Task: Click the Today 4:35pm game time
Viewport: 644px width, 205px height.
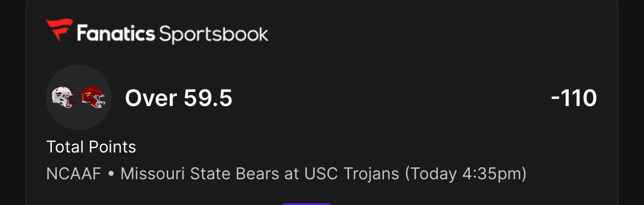Action: point(466,174)
